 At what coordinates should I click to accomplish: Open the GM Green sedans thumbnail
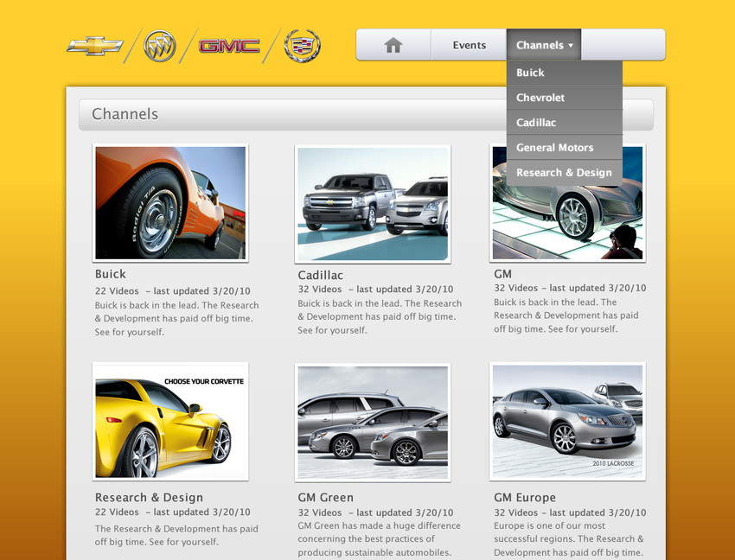pyautogui.click(x=373, y=423)
